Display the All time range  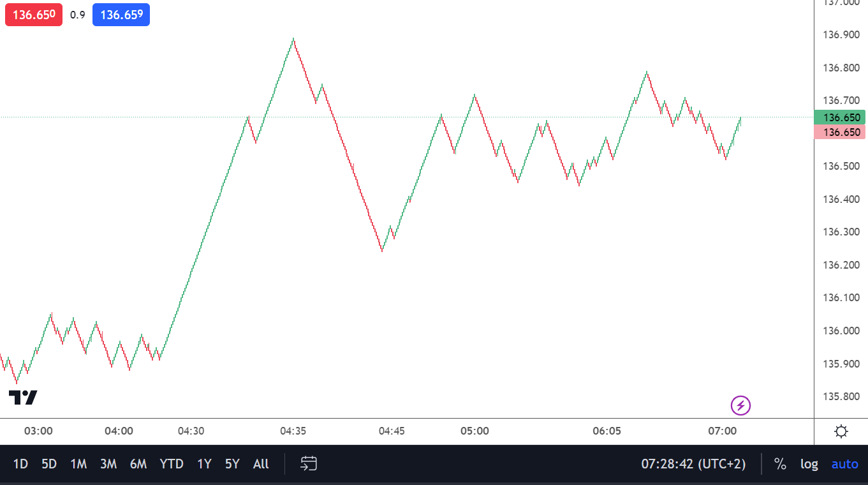[261, 464]
